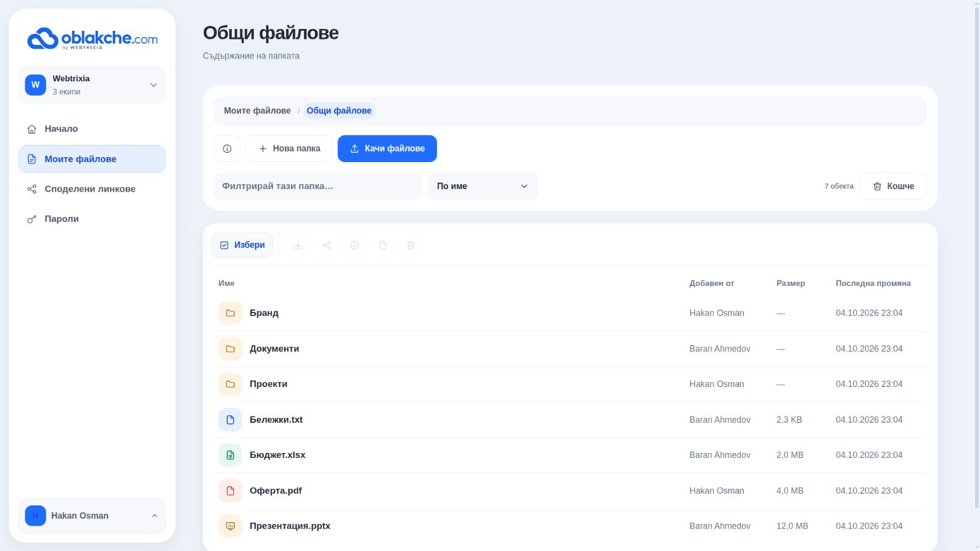This screenshot has height=551, width=980.
Task: Click the Оферта.pdf file icon
Action: tap(230, 491)
